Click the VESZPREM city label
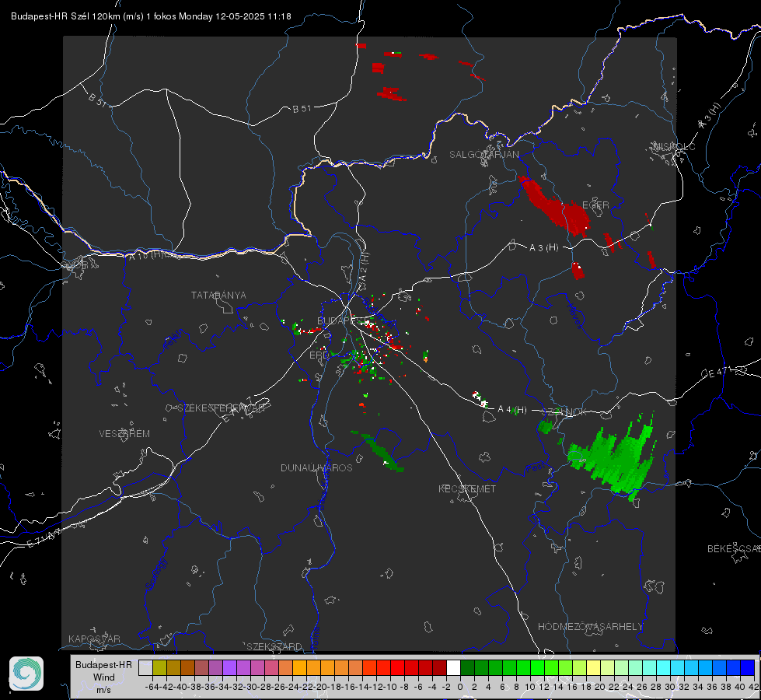 click(x=124, y=433)
